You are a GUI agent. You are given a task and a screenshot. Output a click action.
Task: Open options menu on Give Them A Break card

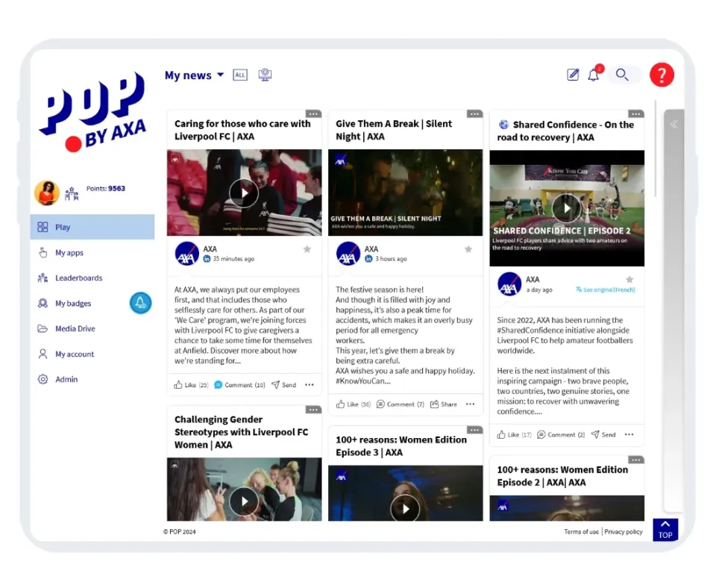tap(474, 113)
